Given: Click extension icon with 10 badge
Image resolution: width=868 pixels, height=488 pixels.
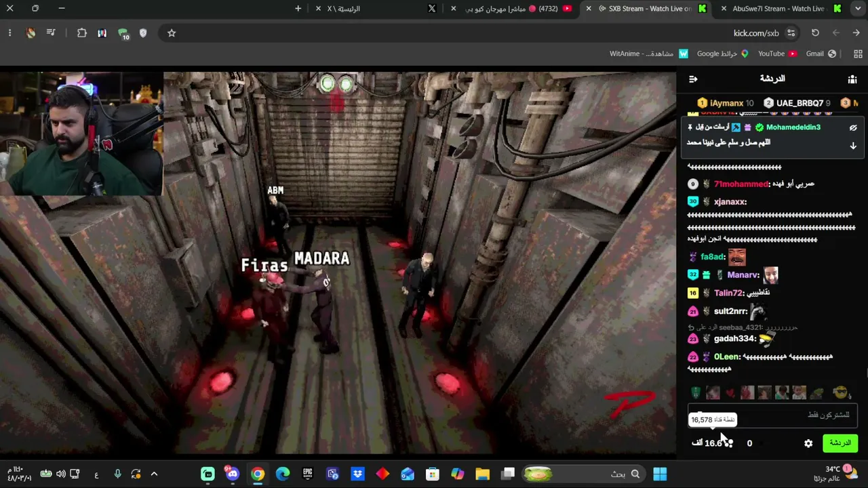Looking at the screenshot, I should [x=123, y=33].
